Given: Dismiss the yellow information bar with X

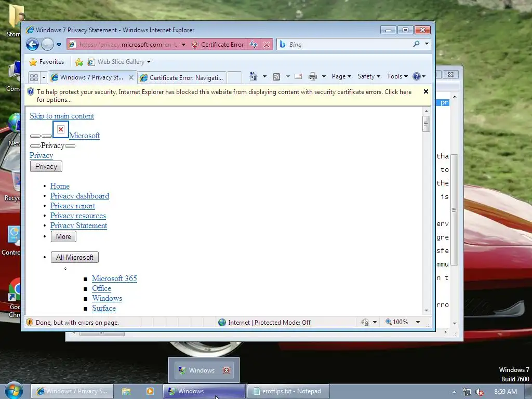Looking at the screenshot, I should coord(426,91).
